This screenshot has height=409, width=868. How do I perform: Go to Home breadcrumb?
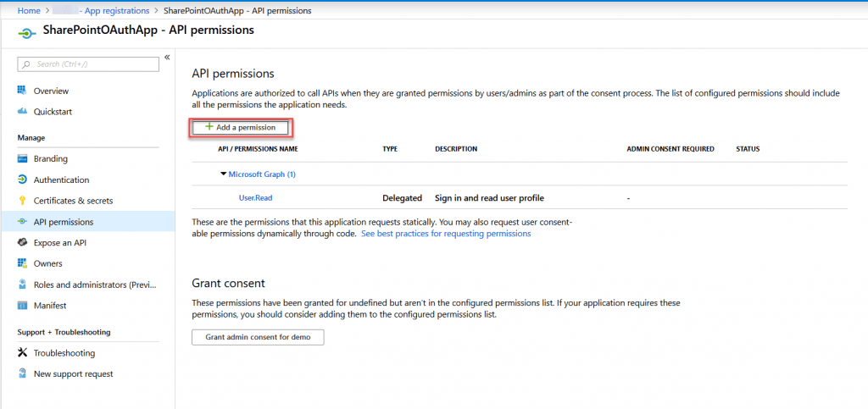(x=29, y=10)
